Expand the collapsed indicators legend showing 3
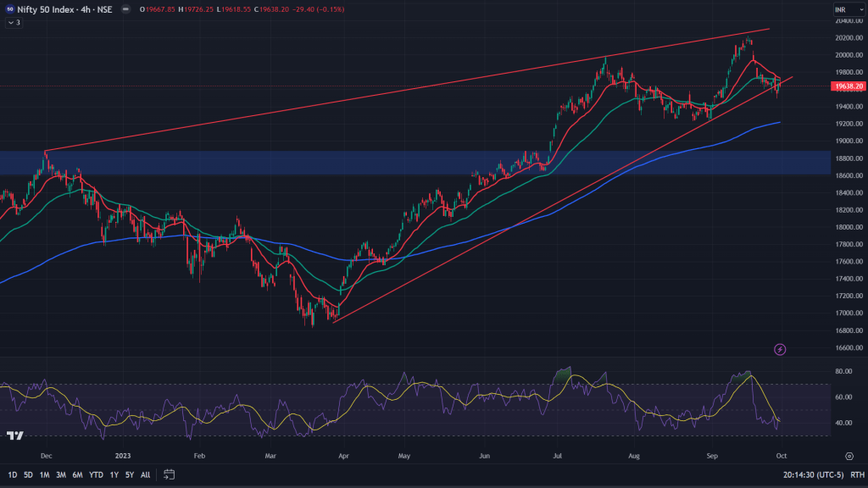This screenshot has height=488, width=868. (14, 22)
